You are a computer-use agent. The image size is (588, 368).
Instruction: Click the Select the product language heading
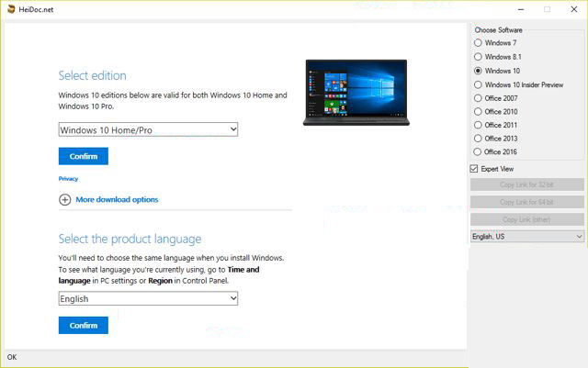click(x=130, y=240)
